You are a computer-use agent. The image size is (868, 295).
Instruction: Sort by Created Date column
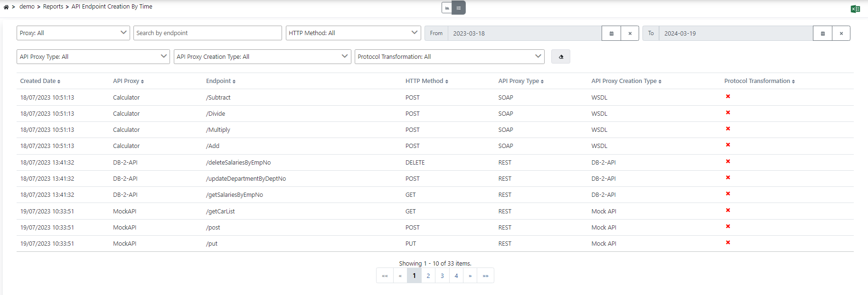point(40,81)
